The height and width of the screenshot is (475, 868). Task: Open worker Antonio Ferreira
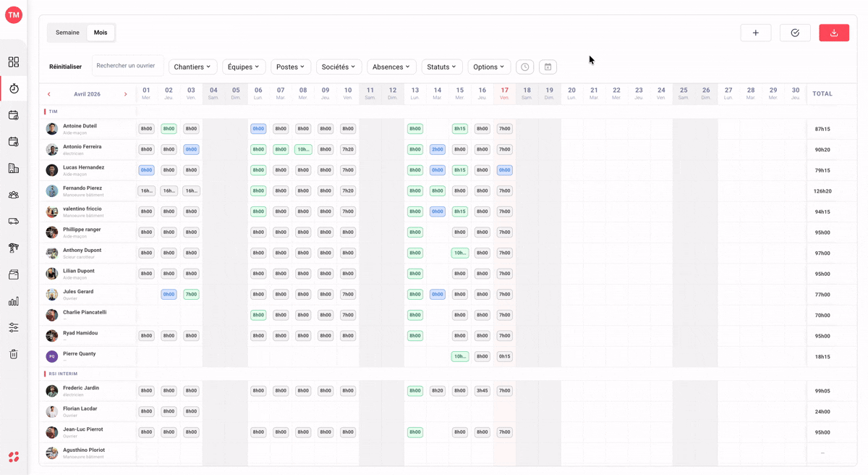click(82, 147)
